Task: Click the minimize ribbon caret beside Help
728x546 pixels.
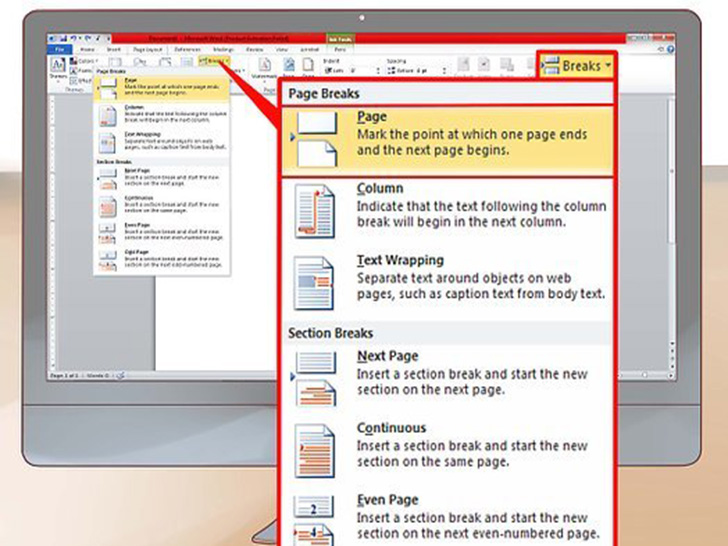Action: 660,49
